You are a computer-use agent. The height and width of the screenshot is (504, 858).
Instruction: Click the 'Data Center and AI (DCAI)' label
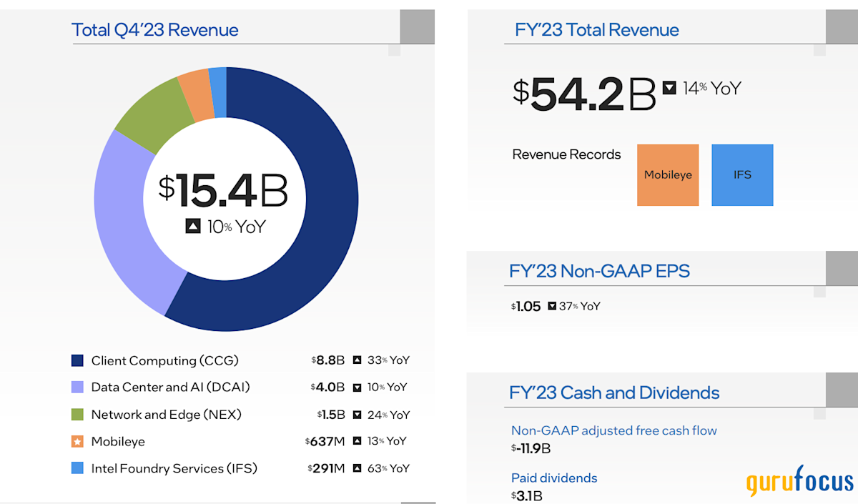click(x=171, y=387)
